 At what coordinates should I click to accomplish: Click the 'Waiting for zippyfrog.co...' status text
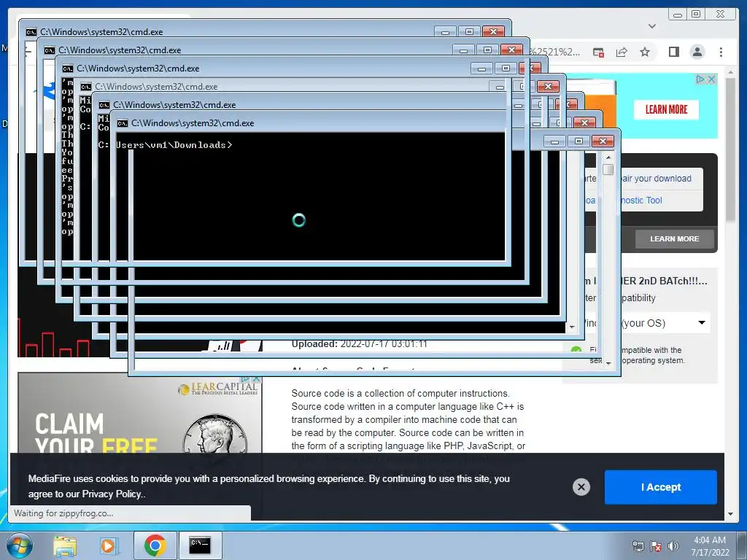click(63, 513)
